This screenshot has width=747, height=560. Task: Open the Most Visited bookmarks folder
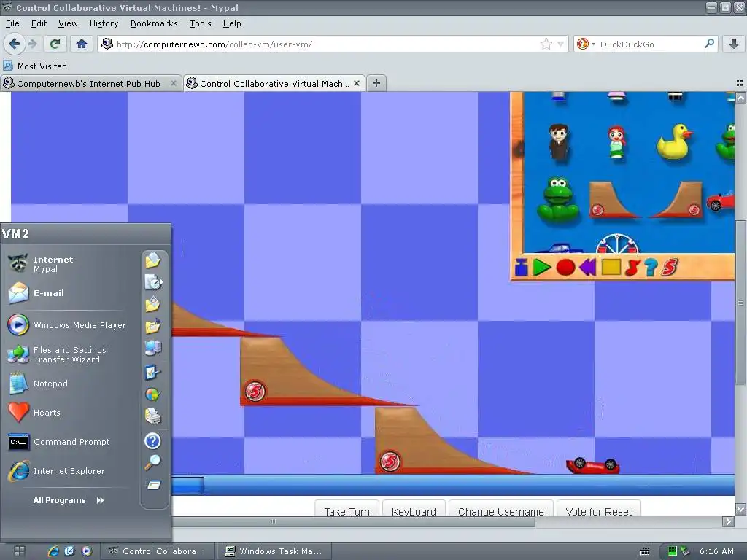[35, 66]
